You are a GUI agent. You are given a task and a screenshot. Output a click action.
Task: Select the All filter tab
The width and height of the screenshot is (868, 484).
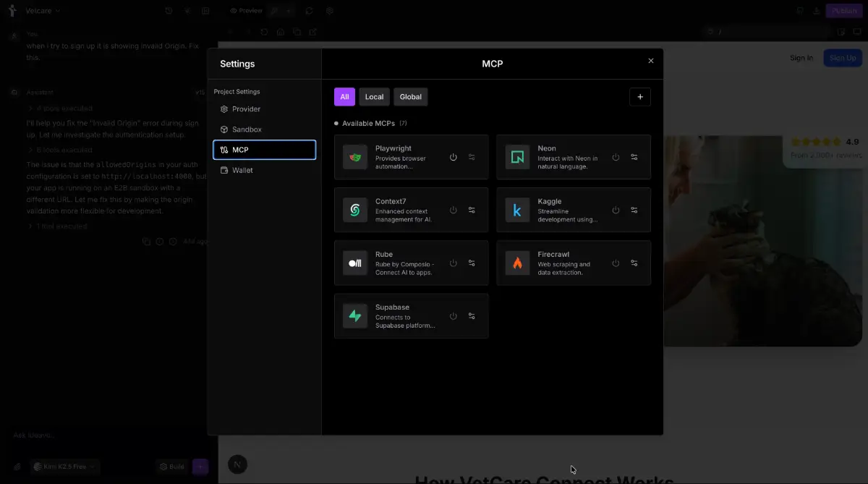click(344, 97)
